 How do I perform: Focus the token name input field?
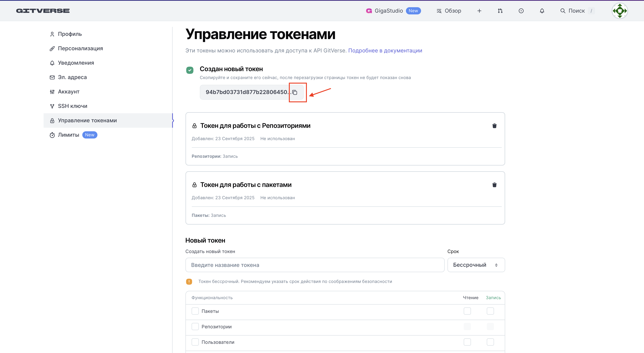click(x=314, y=265)
